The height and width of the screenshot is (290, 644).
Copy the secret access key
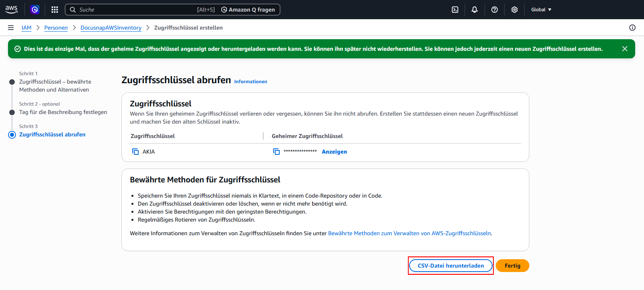click(276, 152)
